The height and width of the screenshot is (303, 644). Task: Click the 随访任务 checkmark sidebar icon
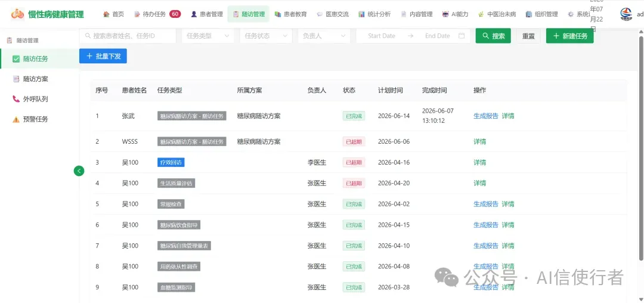16,58
